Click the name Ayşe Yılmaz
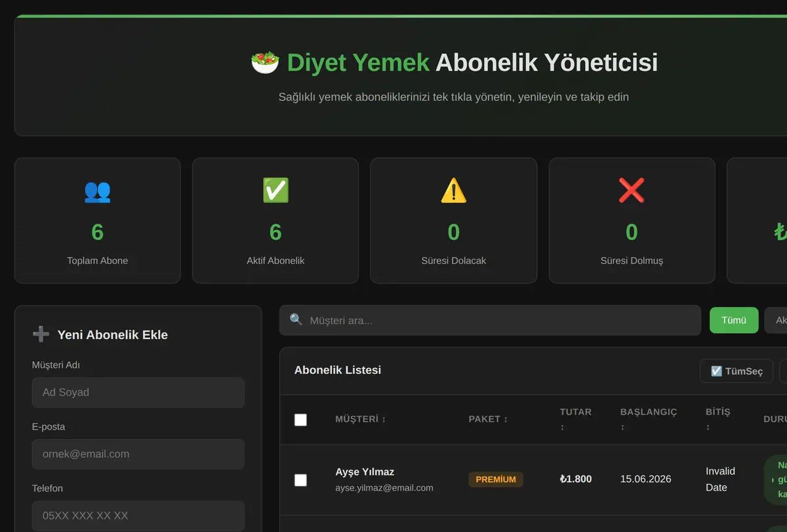 click(365, 472)
